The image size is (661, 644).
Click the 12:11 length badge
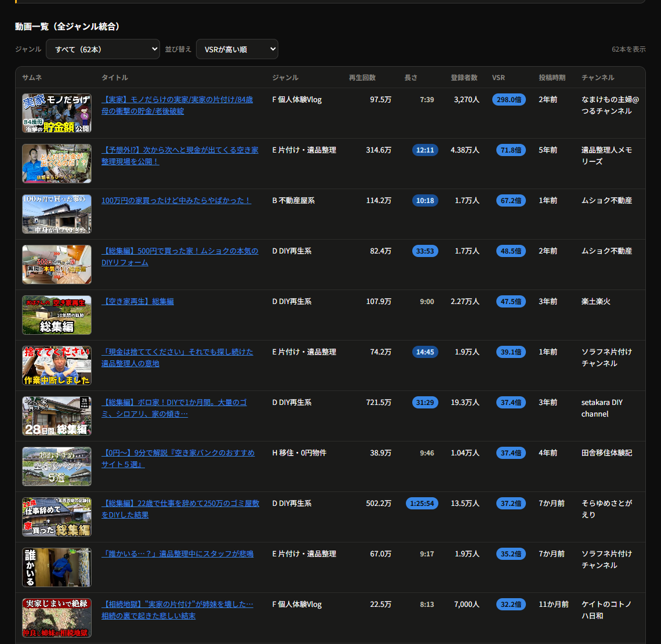[425, 150]
